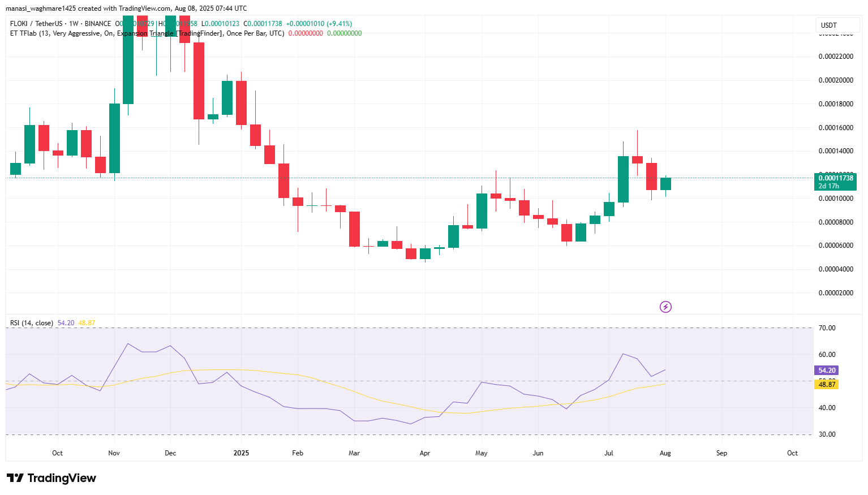The height and width of the screenshot is (495, 868).
Task: Click the purple lightning bolt event icon
Action: 665,307
